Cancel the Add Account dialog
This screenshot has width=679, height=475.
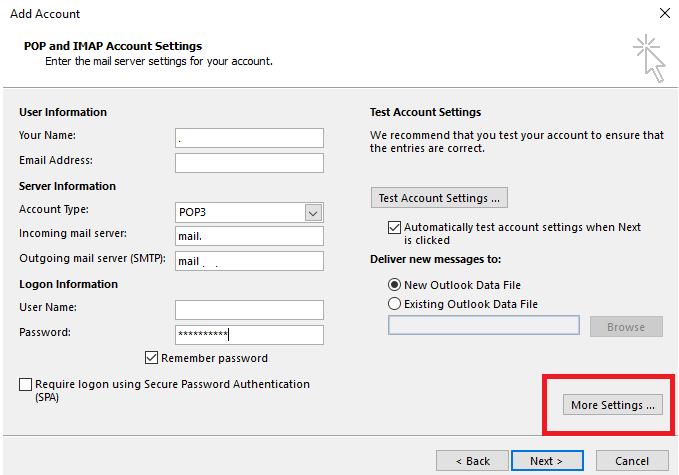click(632, 461)
